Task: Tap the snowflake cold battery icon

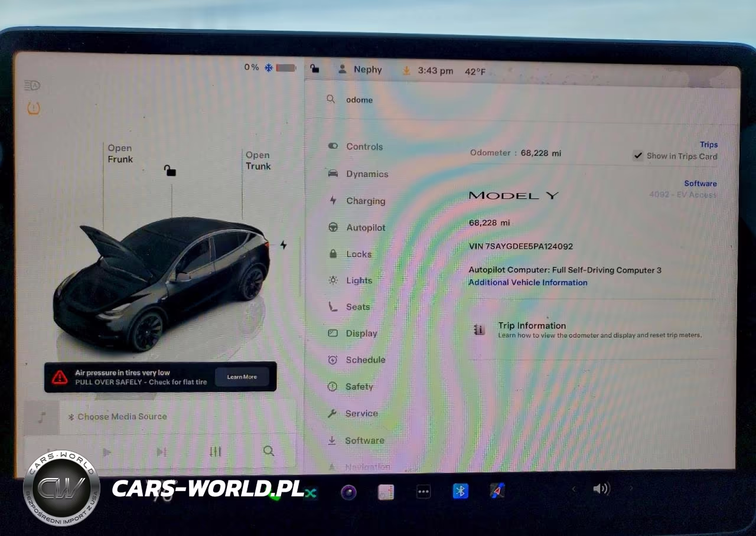Action: pos(268,68)
